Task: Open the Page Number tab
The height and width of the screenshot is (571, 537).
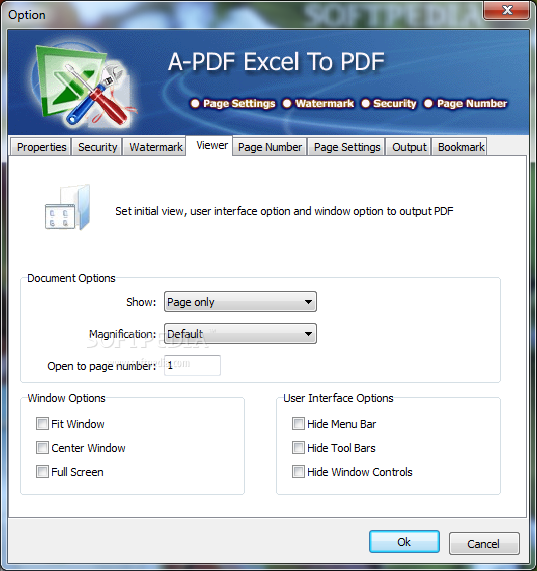Action: 270,147
